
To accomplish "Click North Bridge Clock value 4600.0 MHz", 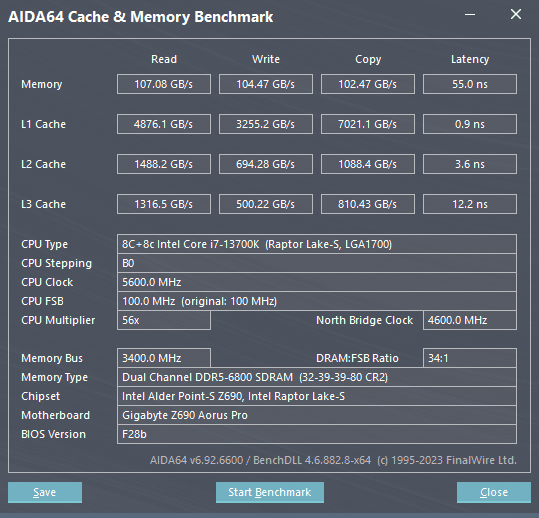I will [470, 320].
